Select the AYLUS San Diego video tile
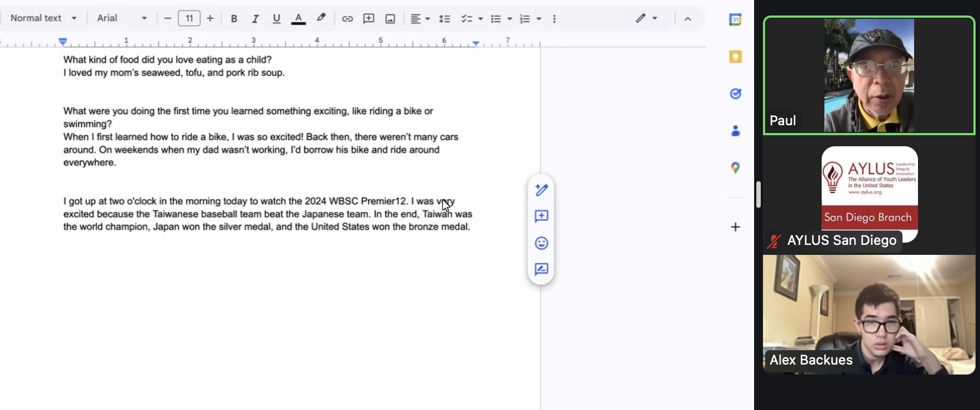 (x=869, y=195)
